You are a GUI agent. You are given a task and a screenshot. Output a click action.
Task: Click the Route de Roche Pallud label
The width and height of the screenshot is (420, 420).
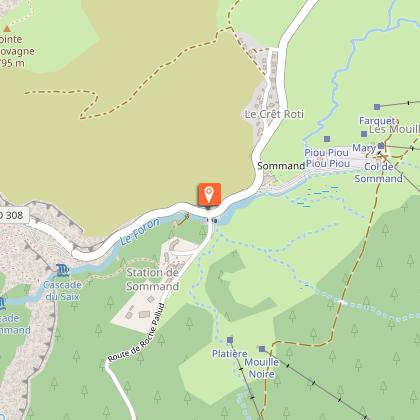pos(136,333)
